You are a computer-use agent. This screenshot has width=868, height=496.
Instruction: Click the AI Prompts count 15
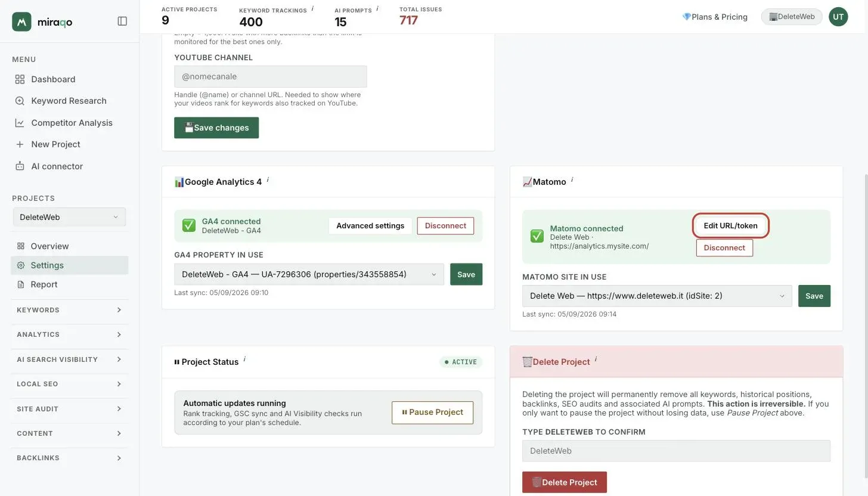pos(340,22)
